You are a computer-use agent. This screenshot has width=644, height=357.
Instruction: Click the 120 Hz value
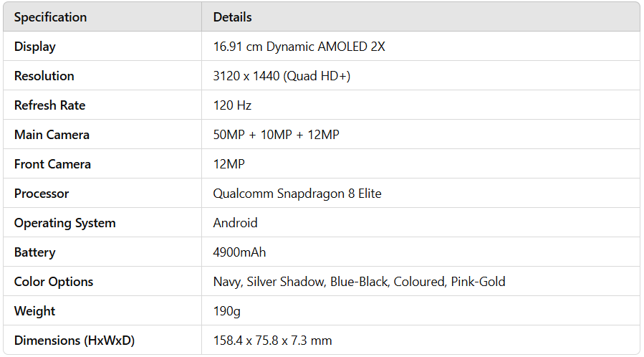[x=232, y=105]
